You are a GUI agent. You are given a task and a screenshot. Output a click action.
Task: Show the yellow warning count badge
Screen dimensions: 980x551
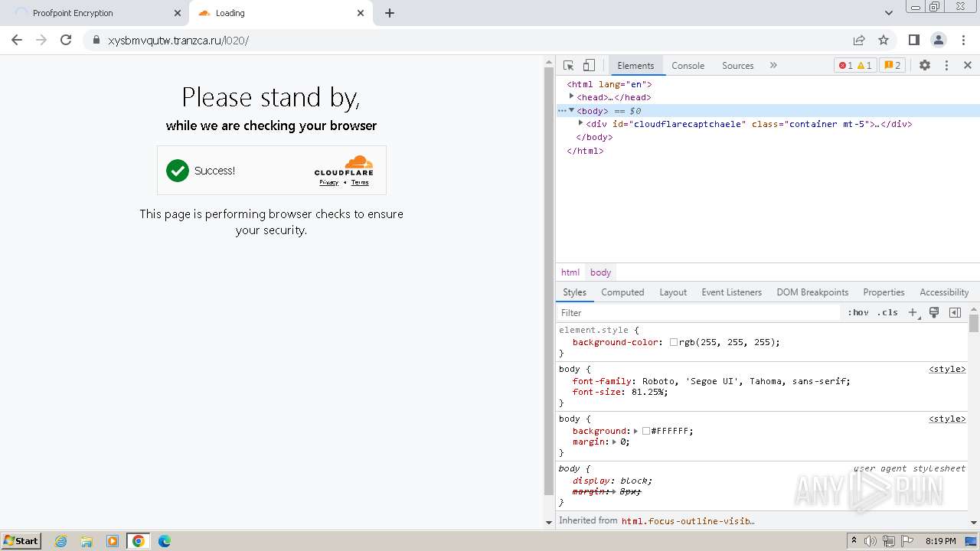864,66
